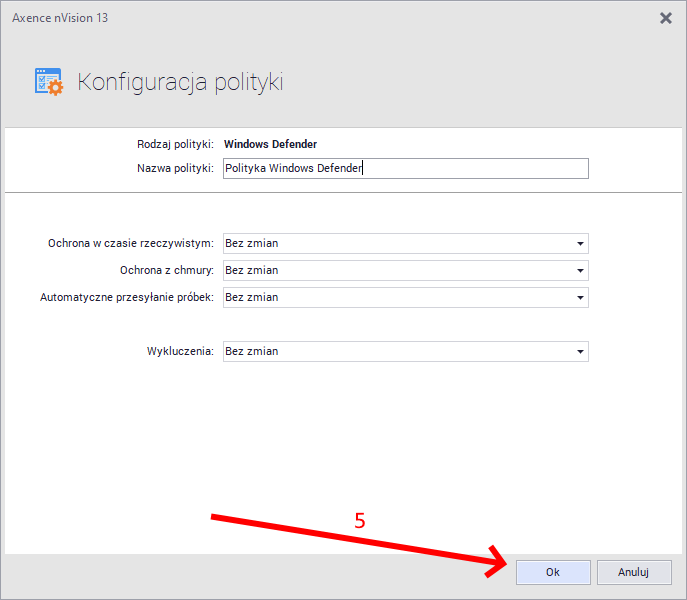
Task: Click the policy configuration icon in header
Action: pyautogui.click(x=49, y=82)
